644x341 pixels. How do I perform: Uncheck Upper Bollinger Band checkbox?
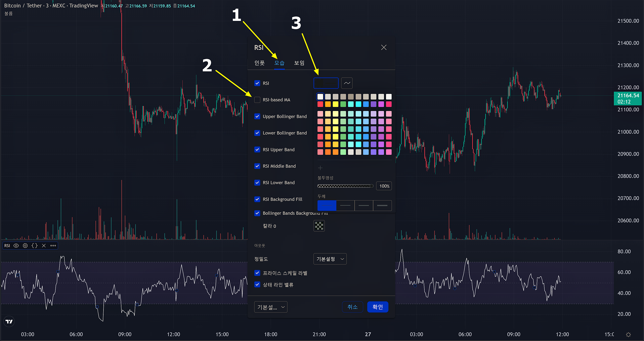point(257,116)
